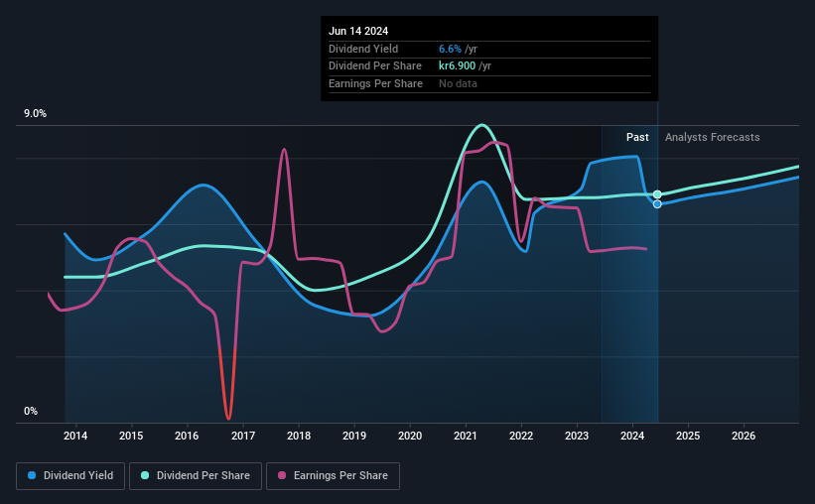815x504 pixels.
Task: Click the 'Dividend Per Share' tooltip row label
Action: pyautogui.click(x=375, y=66)
